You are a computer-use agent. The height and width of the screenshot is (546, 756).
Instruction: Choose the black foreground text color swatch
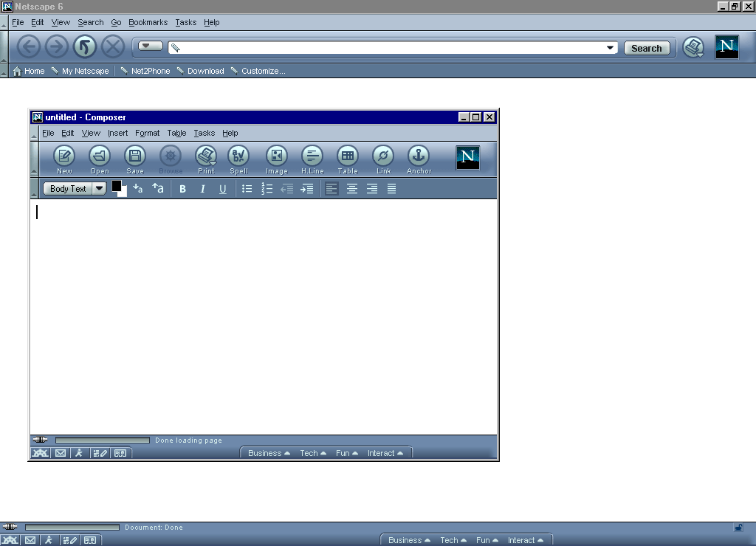tap(116, 185)
